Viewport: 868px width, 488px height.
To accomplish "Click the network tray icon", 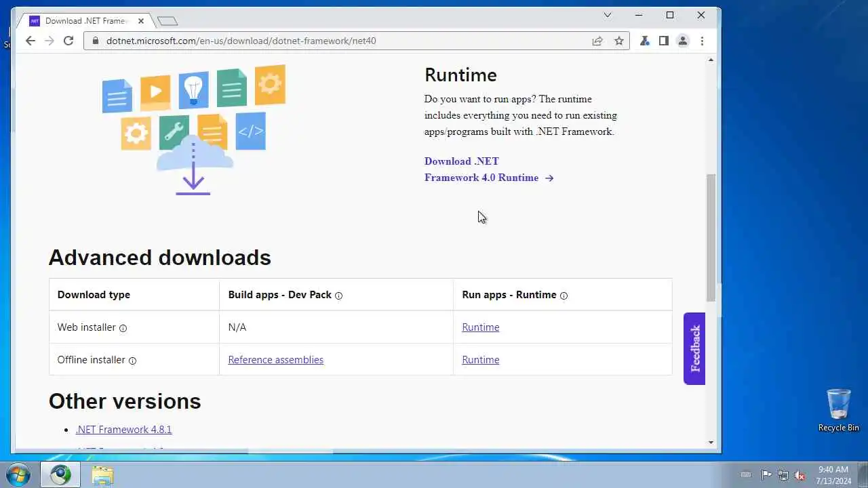I will coord(783,475).
